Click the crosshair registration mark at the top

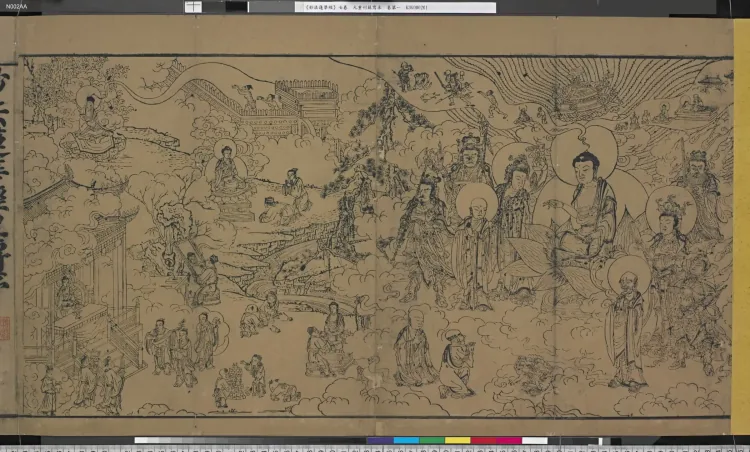point(193,7)
